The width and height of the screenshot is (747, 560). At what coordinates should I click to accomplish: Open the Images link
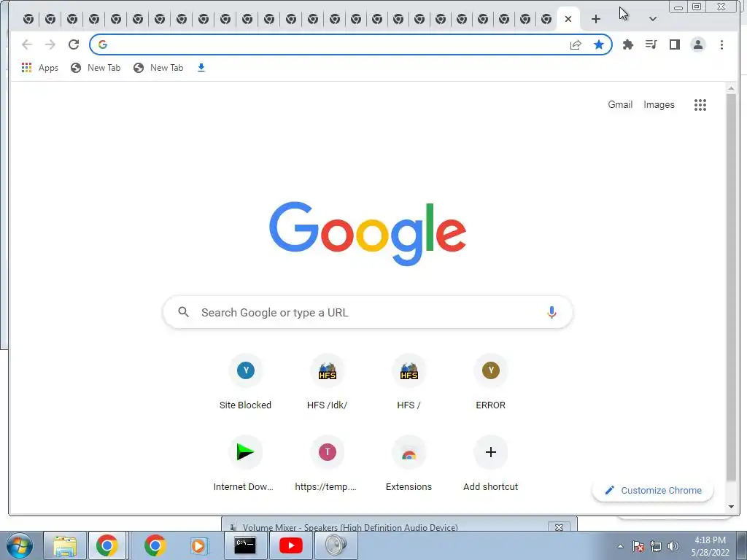tap(659, 105)
